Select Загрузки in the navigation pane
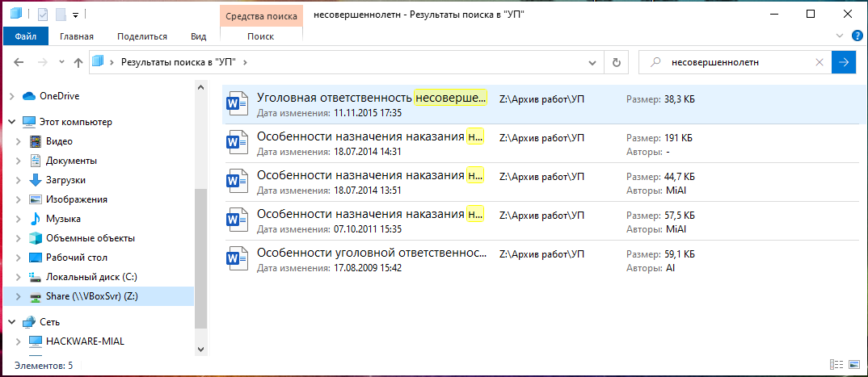Viewport: 868px width, 377px height. coord(65,180)
